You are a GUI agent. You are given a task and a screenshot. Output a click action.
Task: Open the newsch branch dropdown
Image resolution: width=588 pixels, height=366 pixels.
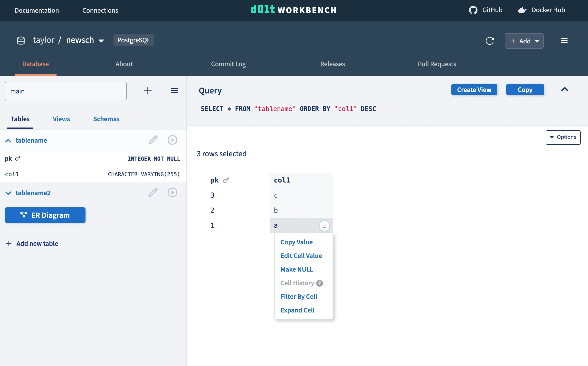tap(101, 41)
